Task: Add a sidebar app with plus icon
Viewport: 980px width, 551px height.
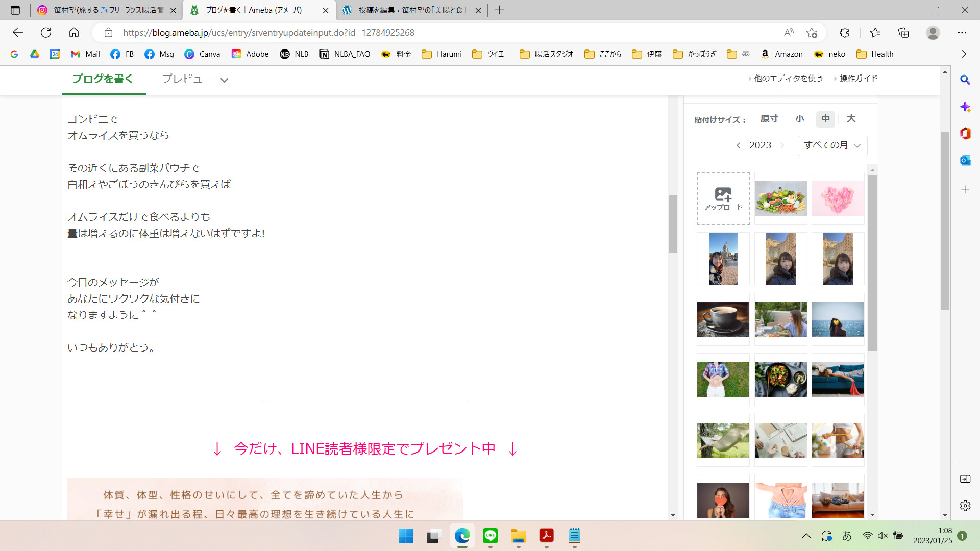Action: [x=965, y=189]
